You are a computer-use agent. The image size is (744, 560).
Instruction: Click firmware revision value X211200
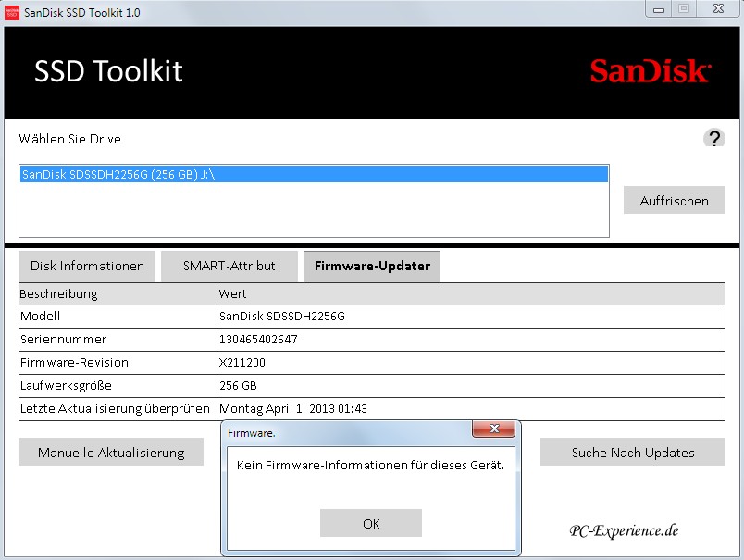tap(242, 363)
